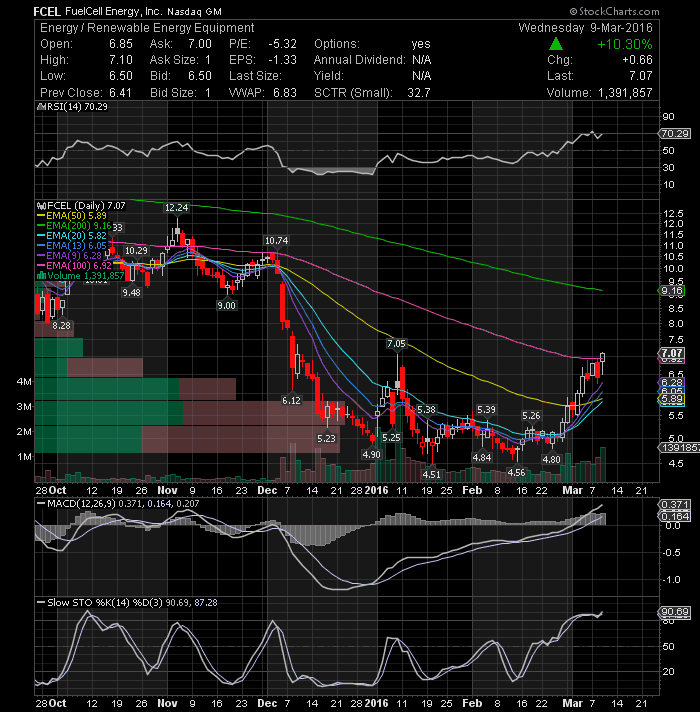Select the 5.39 February high label

(486, 410)
